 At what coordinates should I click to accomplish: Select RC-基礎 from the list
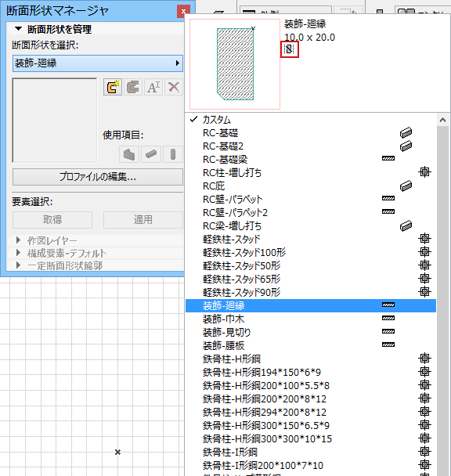pos(311,133)
